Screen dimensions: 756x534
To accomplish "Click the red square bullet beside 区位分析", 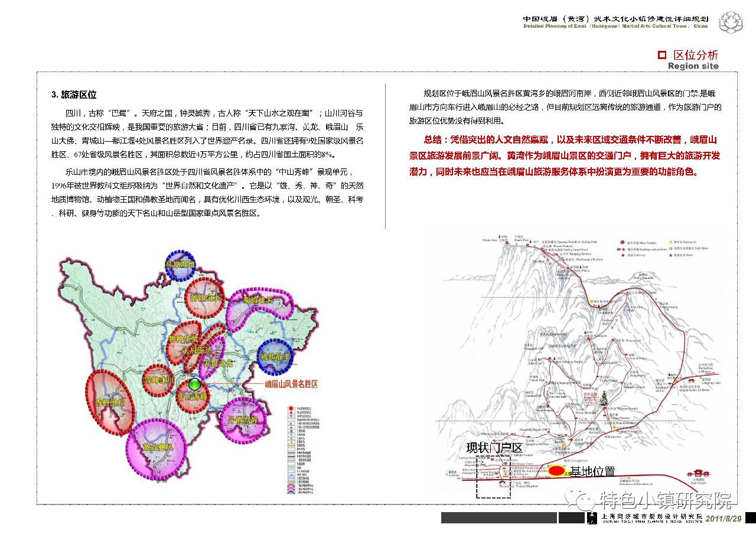I will tap(662, 55).
